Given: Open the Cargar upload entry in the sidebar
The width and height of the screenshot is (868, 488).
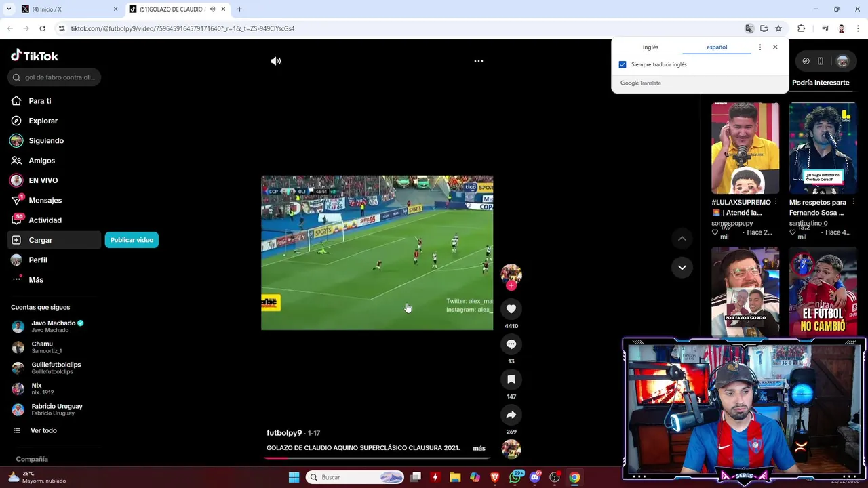Looking at the screenshot, I should click(x=54, y=240).
